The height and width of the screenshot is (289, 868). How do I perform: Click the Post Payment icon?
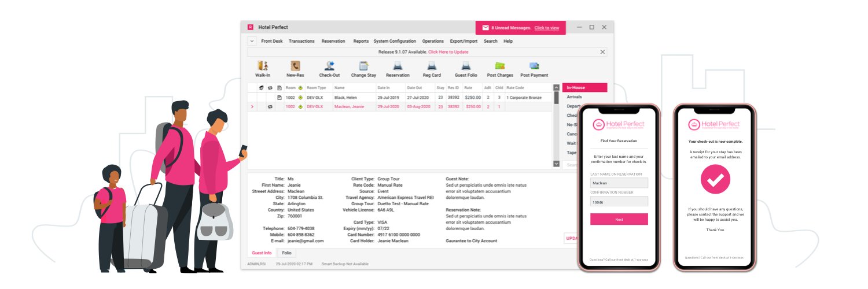click(x=534, y=66)
